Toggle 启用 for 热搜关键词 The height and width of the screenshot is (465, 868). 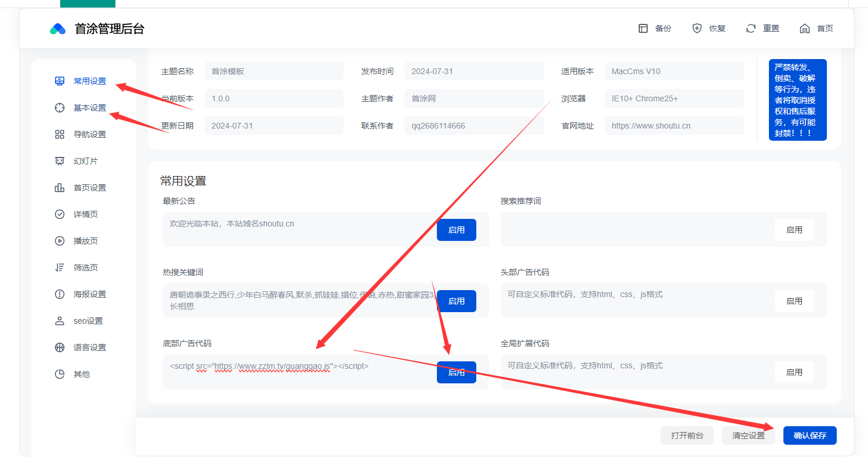click(x=457, y=301)
